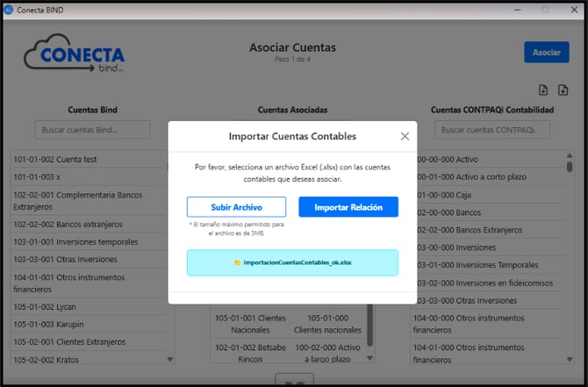This screenshot has height=387, width=588.
Task: Select 104-01-000 Otros instrumentos financieros
Action: [487, 354]
